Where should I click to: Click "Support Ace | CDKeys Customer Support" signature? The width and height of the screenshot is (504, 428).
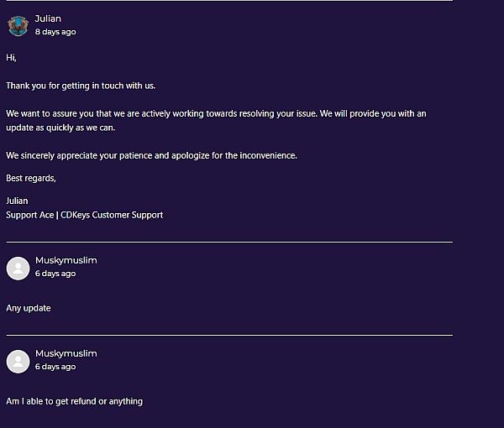[84, 215]
